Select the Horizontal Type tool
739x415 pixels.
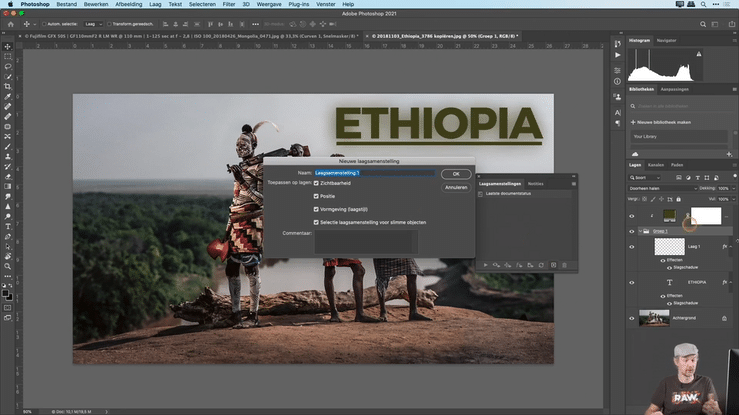click(8, 227)
